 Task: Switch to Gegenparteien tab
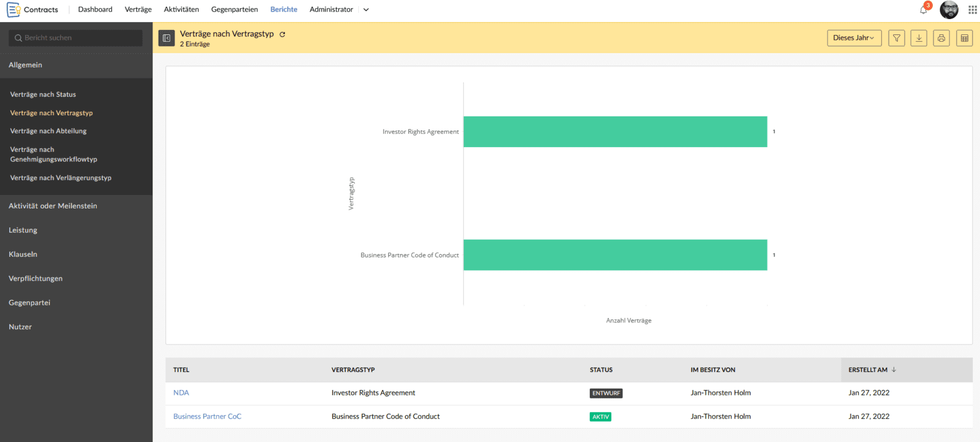(235, 10)
